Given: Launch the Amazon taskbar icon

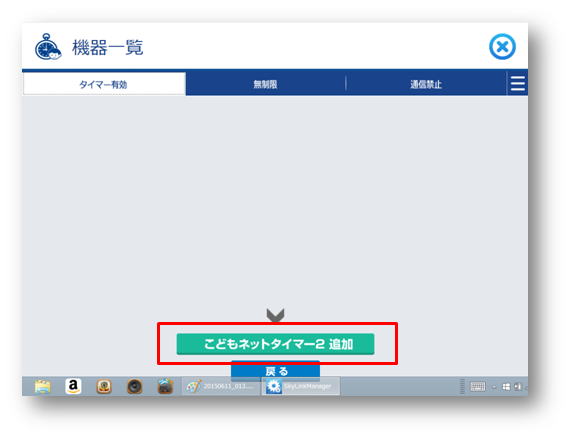Looking at the screenshot, I should pos(73,386).
